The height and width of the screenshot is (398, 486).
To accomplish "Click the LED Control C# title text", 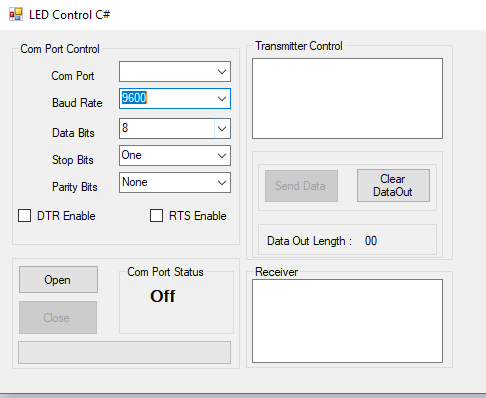I will click(x=69, y=15).
